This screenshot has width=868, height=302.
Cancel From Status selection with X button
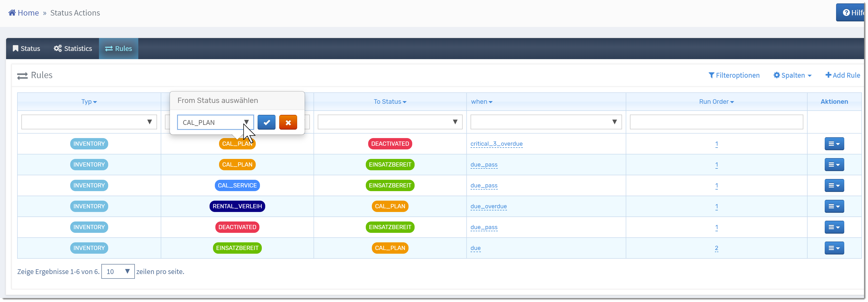tap(288, 122)
